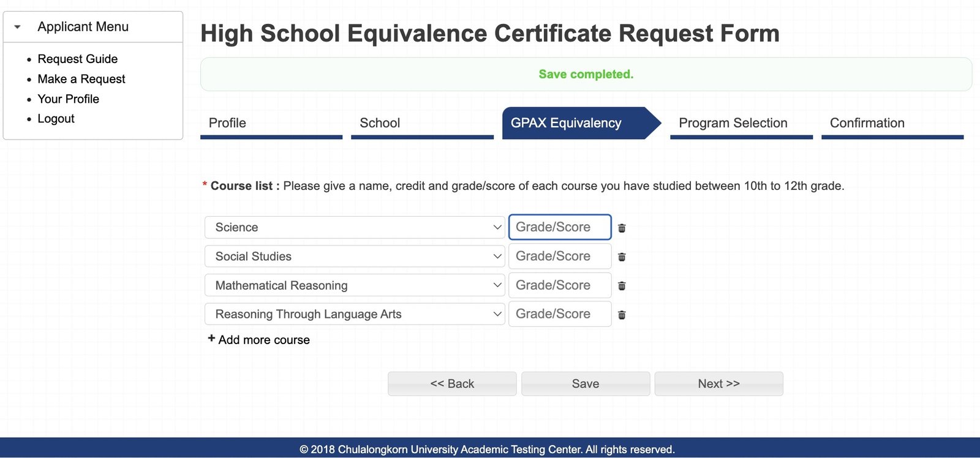Open the Reasoning Through Language Arts dropdown

(355, 314)
